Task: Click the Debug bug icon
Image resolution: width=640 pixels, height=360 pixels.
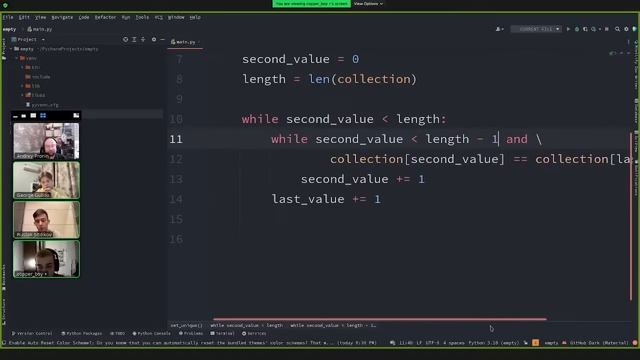Action: point(577,29)
